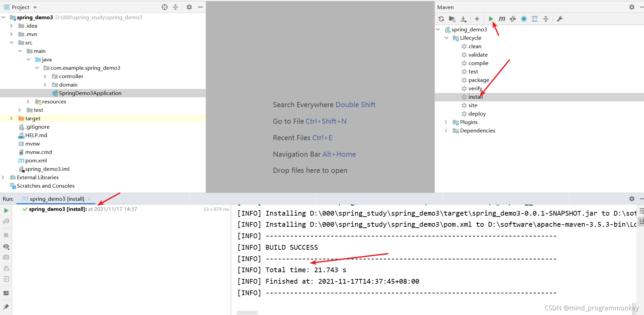Toggle Offline Mode in Maven toolbar
The image size is (644, 315).
[x=513, y=19]
